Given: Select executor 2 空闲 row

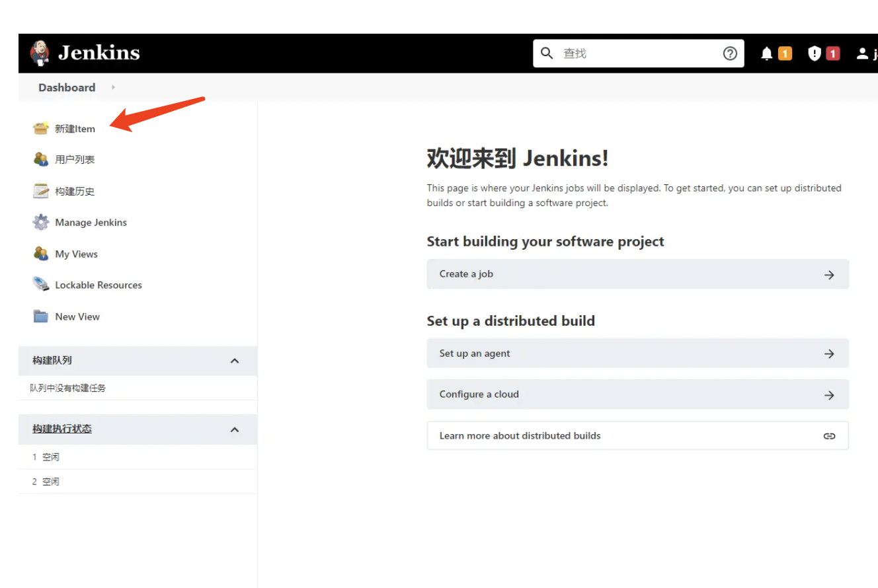Looking at the screenshot, I should 138,482.
